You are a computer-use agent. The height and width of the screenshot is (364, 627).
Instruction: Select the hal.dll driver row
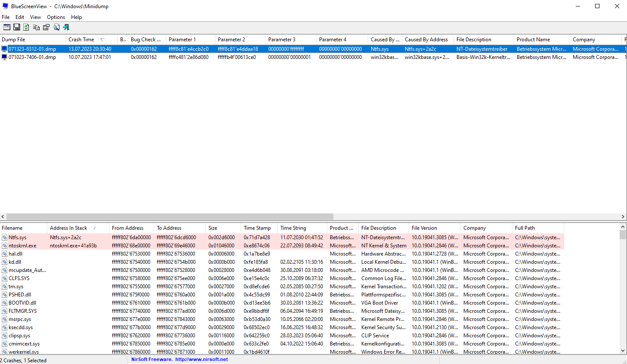(282, 254)
